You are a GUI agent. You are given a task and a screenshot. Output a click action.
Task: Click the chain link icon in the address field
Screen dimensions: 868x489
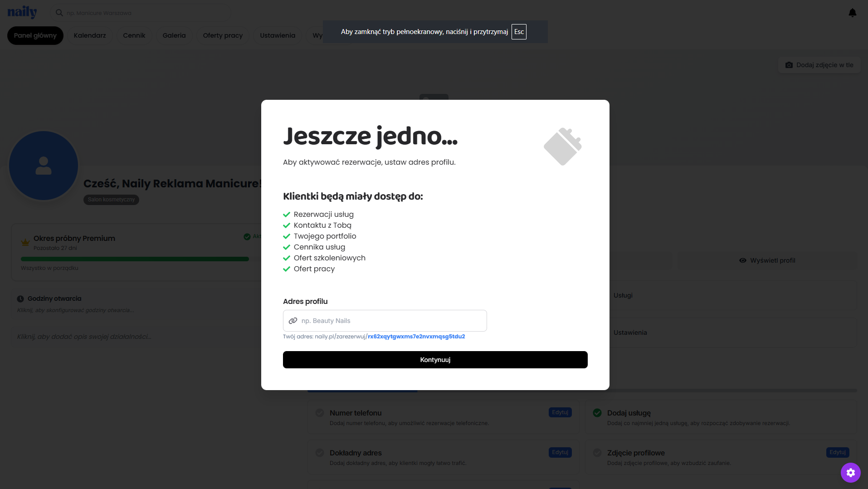click(x=293, y=321)
